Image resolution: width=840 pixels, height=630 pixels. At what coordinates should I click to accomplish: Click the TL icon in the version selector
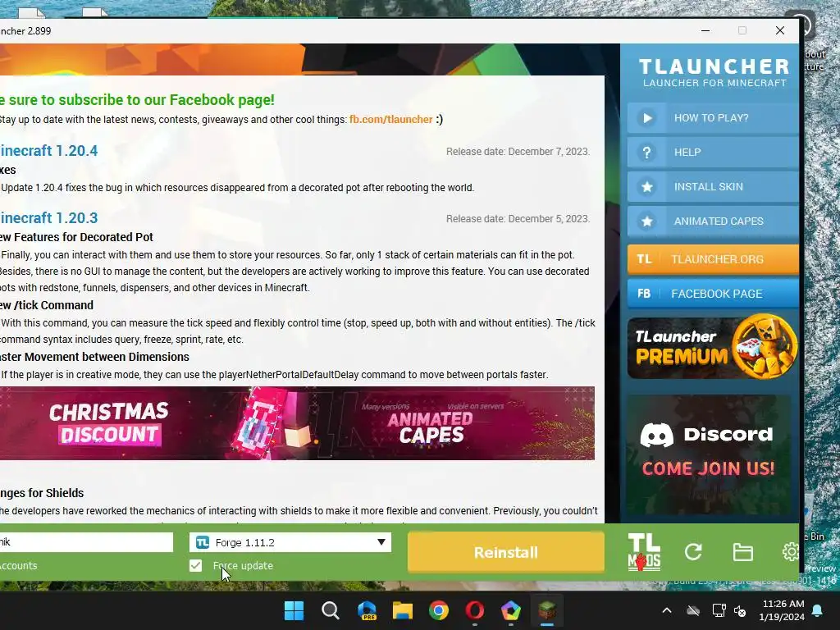coord(203,542)
